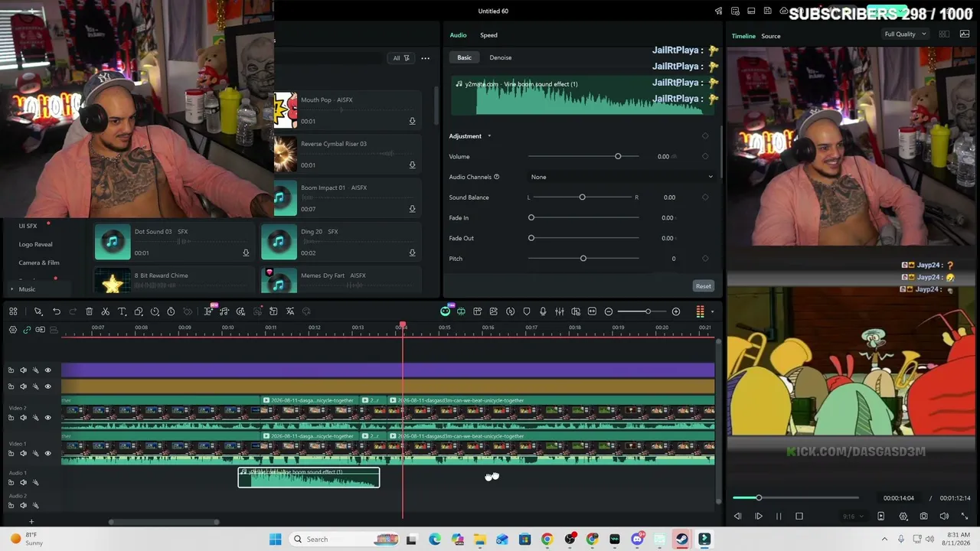Enter fullscreen preview with expand arrows
The image size is (980, 551).
tap(965, 517)
